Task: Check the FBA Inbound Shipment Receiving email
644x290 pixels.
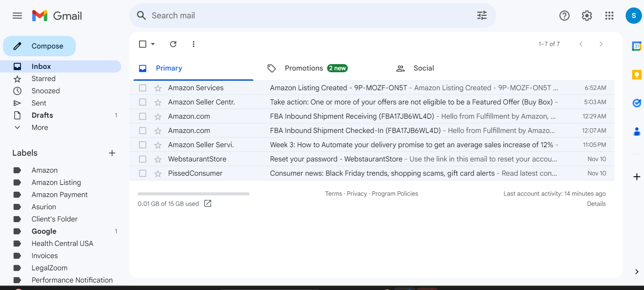Action: (143, 116)
